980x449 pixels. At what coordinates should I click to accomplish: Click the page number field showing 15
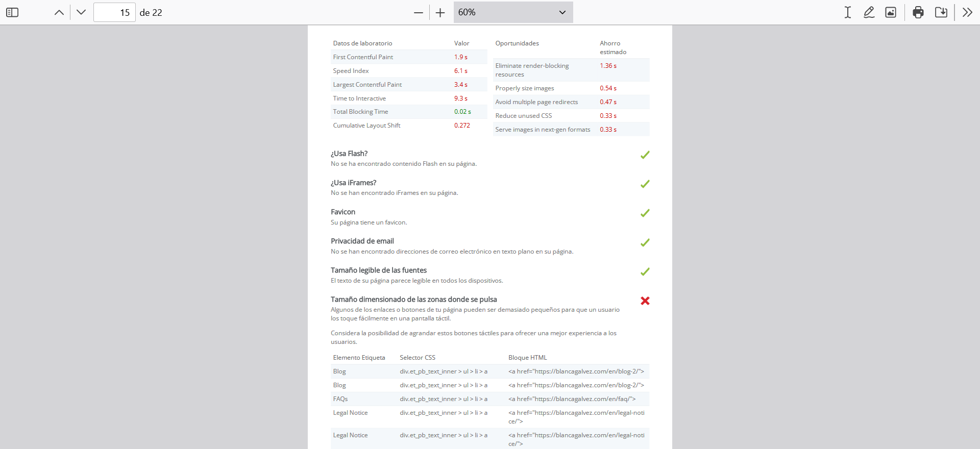(x=114, y=12)
